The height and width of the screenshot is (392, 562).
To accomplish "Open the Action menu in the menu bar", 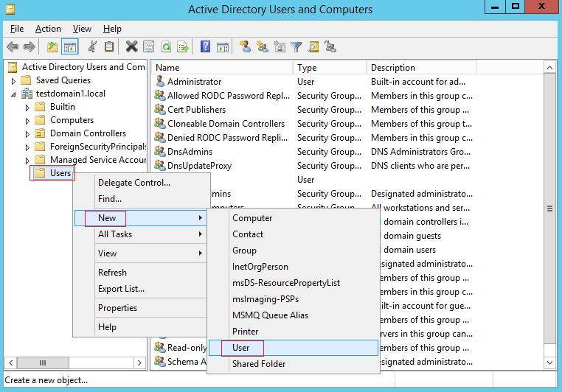I will (x=48, y=29).
